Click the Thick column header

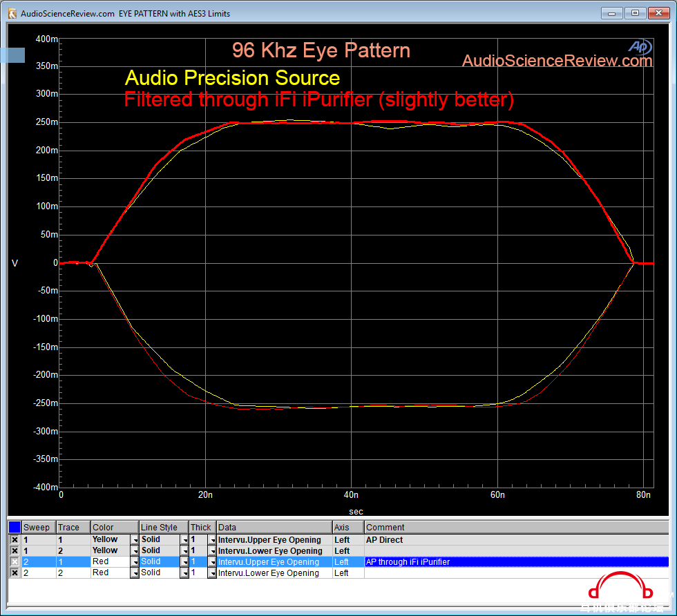[x=203, y=527]
